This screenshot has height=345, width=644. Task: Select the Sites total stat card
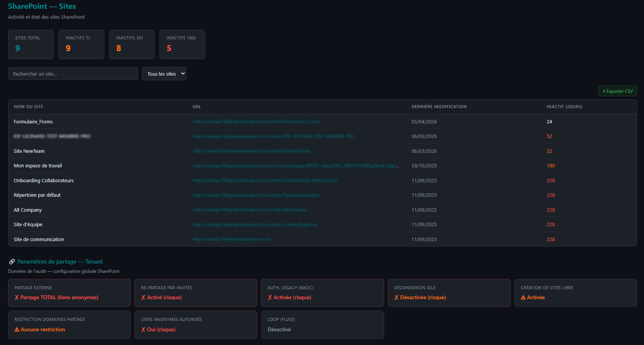[31, 44]
